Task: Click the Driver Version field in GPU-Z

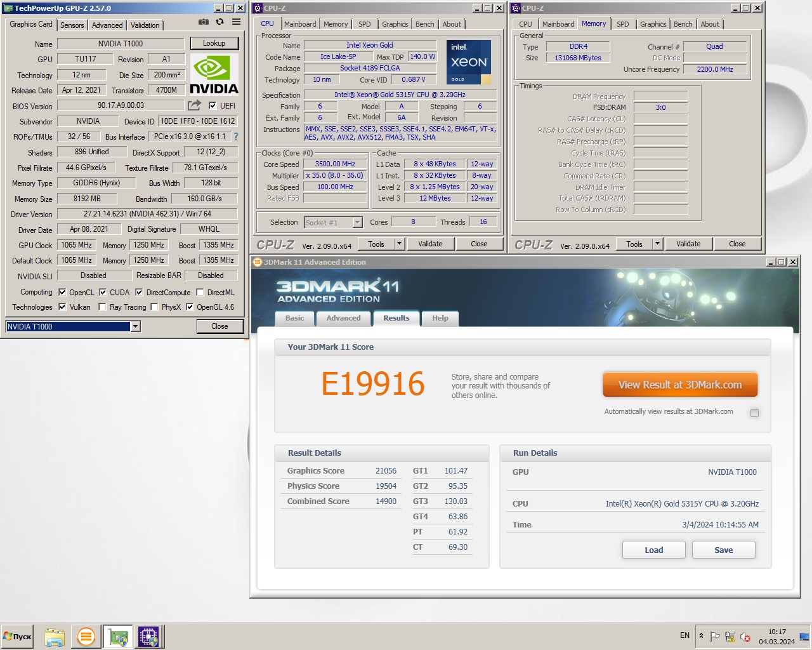Action: coord(147,214)
